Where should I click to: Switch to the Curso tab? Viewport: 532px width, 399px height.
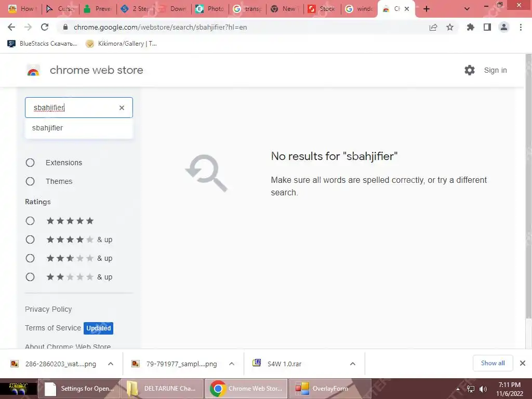[60, 9]
